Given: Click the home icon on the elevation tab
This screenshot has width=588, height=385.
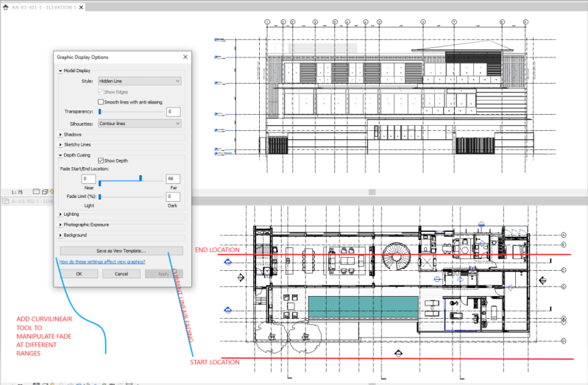Looking at the screenshot, I should click(6, 7).
